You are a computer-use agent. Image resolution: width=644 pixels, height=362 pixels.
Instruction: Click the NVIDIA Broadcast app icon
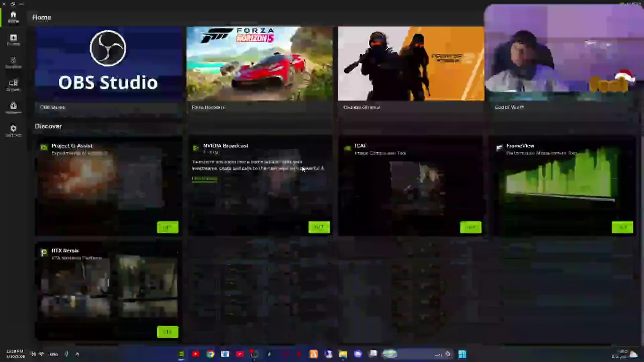click(x=196, y=148)
